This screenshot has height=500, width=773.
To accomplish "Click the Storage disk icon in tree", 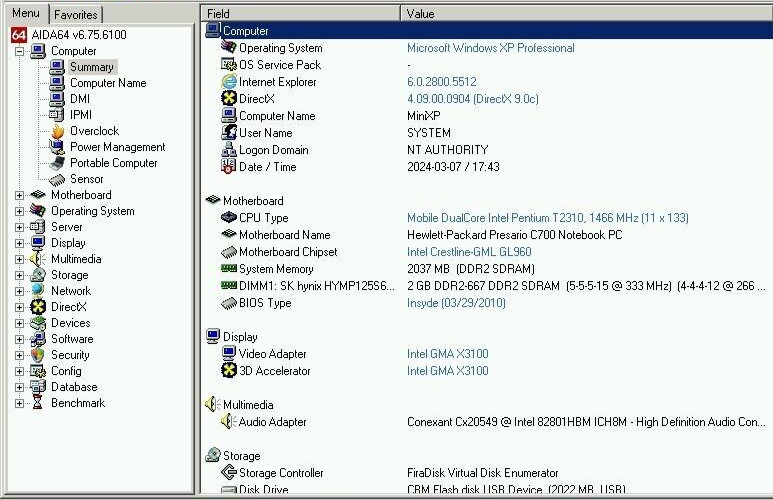I will pyautogui.click(x=38, y=275).
